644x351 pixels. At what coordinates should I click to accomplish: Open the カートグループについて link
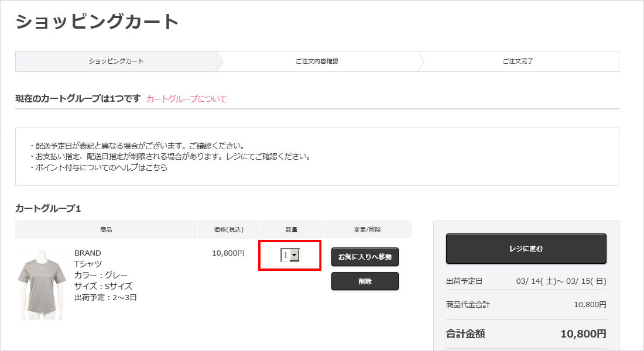[186, 99]
